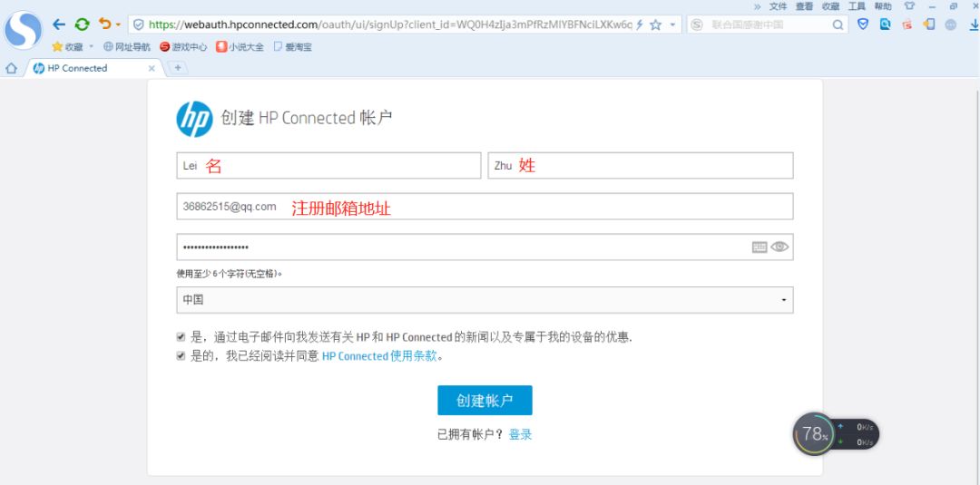The image size is (980, 485).
Task: Click the orange undo-close-tab arrow
Action: [x=104, y=24]
